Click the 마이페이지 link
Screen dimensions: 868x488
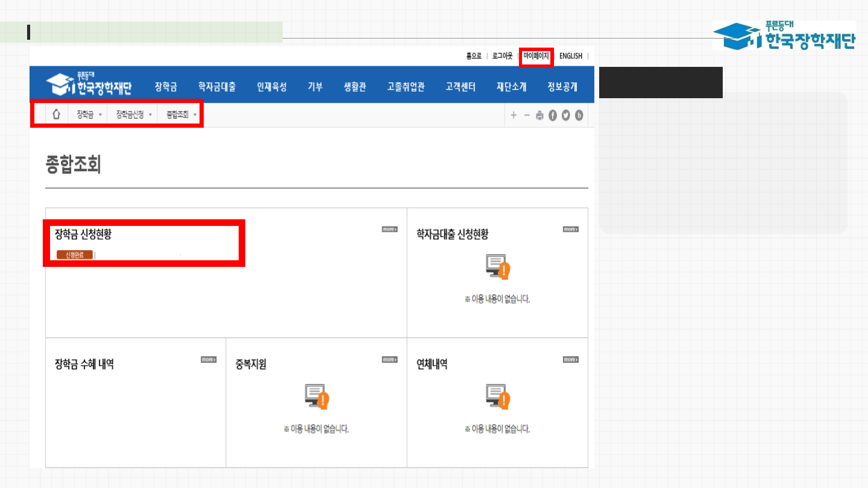tap(536, 56)
